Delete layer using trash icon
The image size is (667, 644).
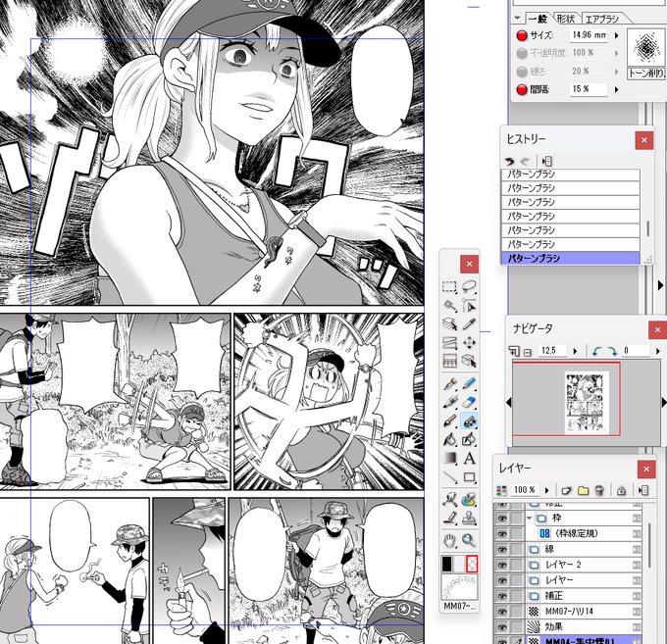coord(599,490)
